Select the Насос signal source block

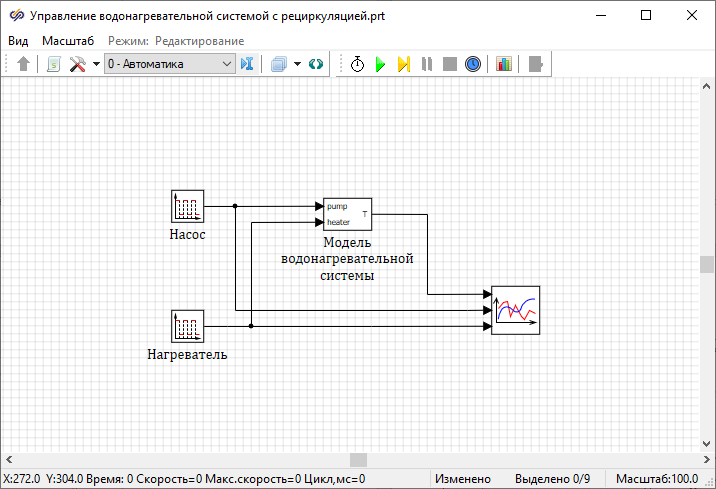point(187,207)
